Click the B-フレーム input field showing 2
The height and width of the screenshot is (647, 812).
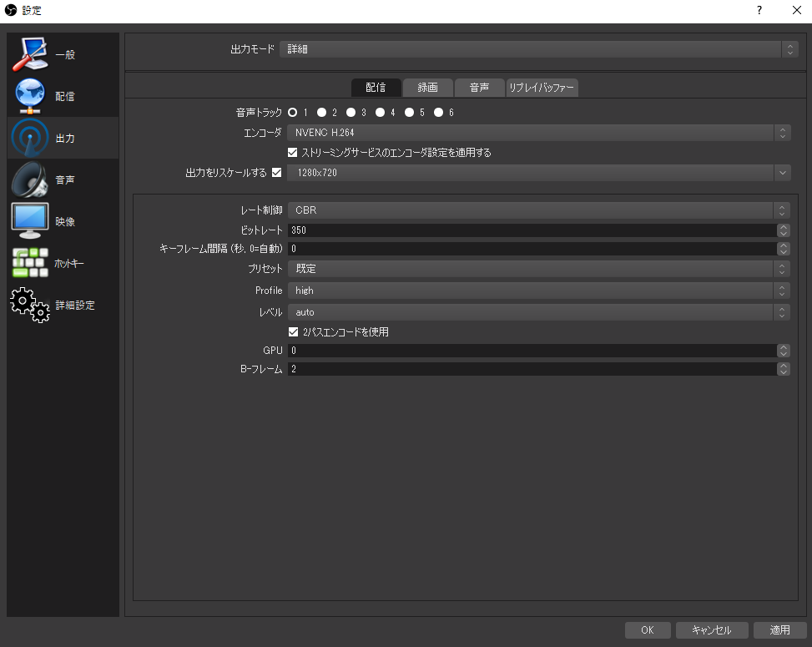[x=532, y=369]
